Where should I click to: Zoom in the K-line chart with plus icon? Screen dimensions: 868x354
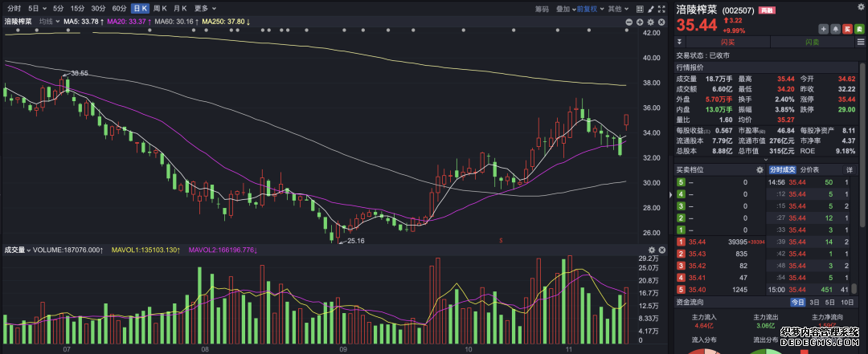(x=640, y=22)
